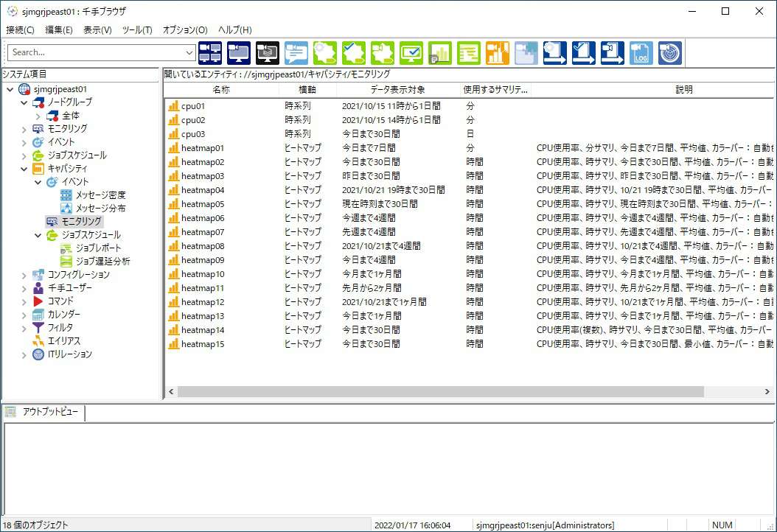Click the green monitor with checkmark icon
Screen dimensions: 777x532
point(411,53)
